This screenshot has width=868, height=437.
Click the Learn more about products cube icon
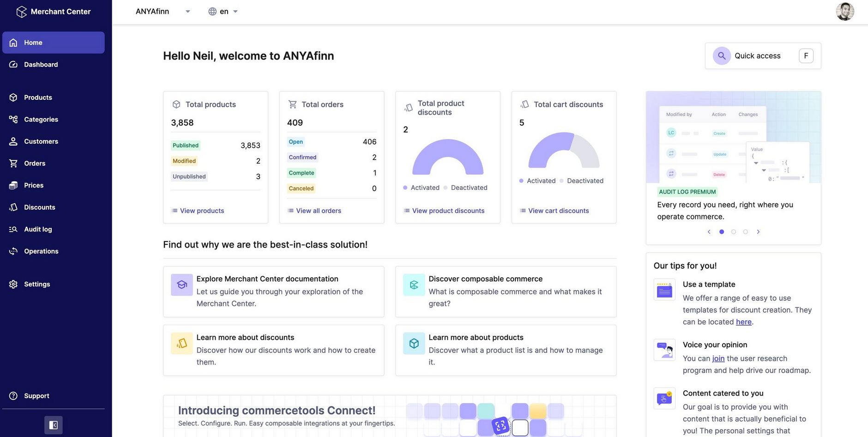click(414, 343)
